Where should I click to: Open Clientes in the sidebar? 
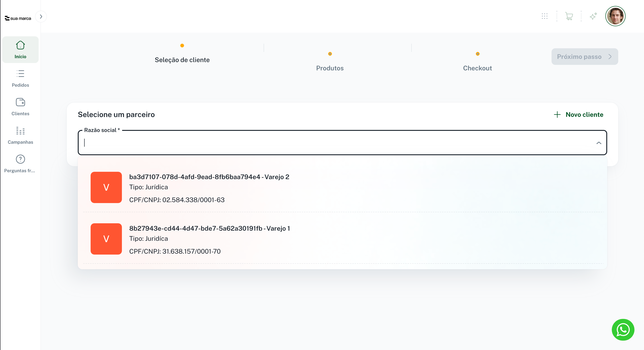point(20,107)
